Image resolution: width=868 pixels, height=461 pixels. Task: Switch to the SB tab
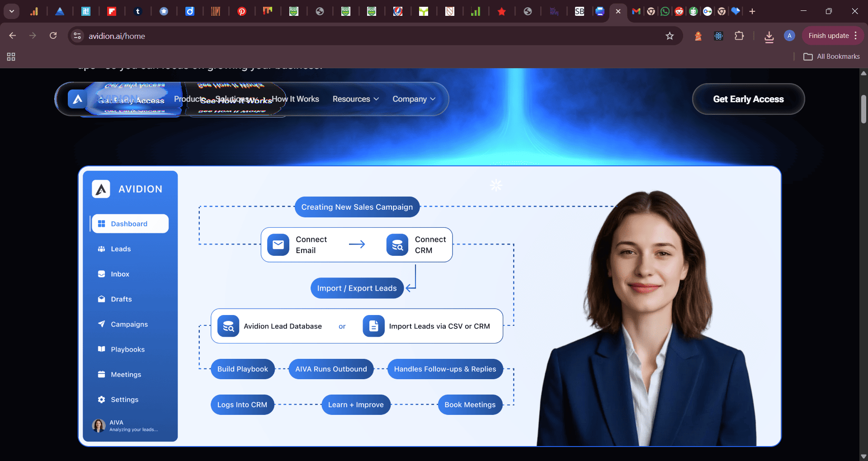579,11
